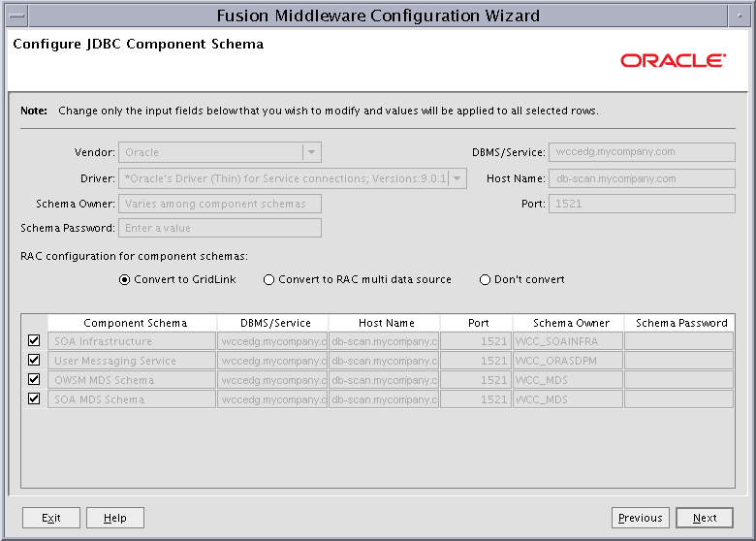Select the SOA Infrastructure schema name cell
Viewport: 756px width, 541px height.
click(x=132, y=341)
